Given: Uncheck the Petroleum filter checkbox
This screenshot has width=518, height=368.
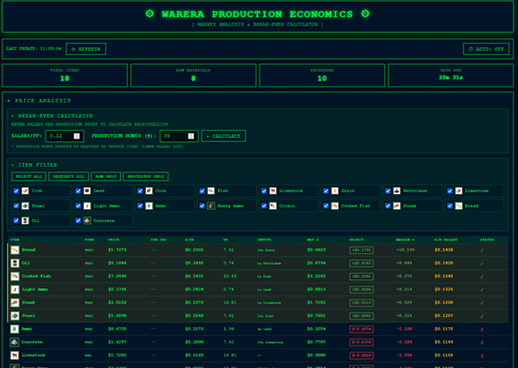Looking at the screenshot, I should point(388,191).
